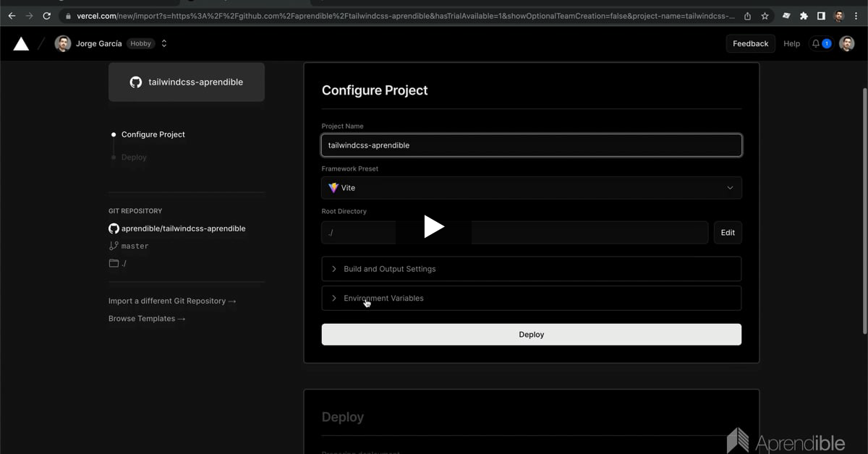Select the Configure Project step
The width and height of the screenshot is (868, 454).
[x=153, y=134]
